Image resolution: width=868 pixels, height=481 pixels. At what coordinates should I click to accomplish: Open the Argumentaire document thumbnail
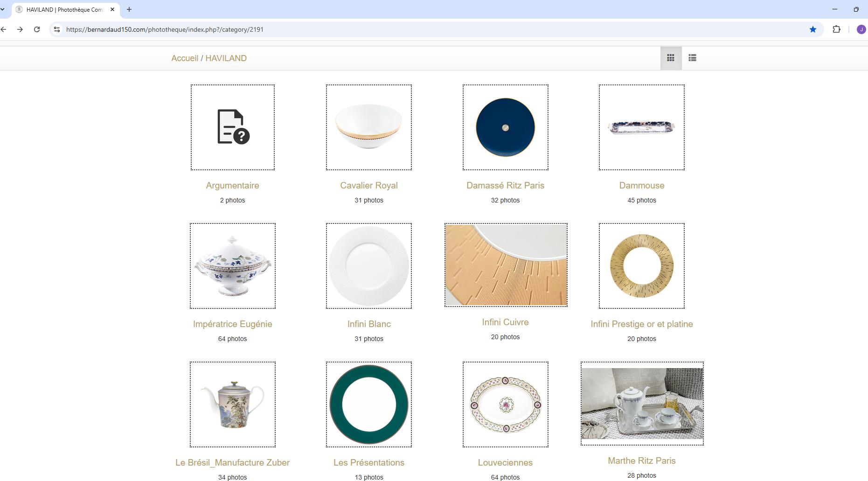tap(233, 127)
